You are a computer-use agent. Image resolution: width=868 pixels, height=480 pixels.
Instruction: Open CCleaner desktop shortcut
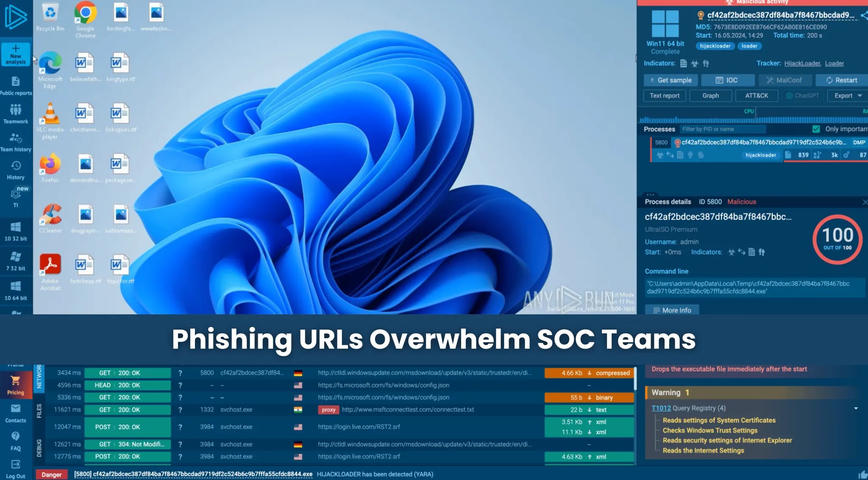(x=50, y=219)
